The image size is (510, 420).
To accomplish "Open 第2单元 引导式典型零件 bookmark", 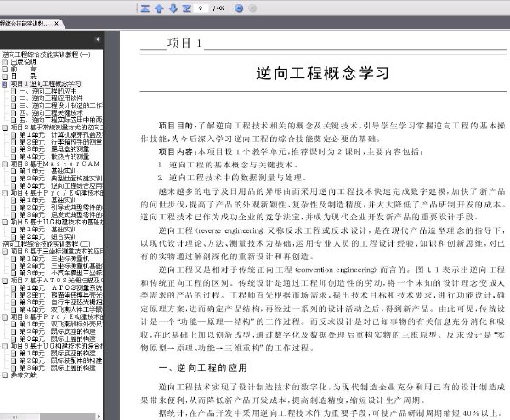I will coord(60,207).
